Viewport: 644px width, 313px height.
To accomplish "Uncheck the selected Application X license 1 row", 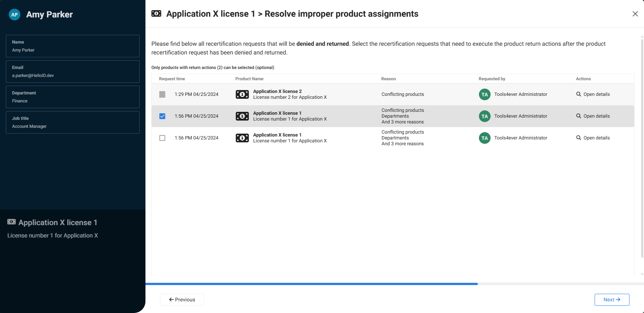I will pos(162,116).
